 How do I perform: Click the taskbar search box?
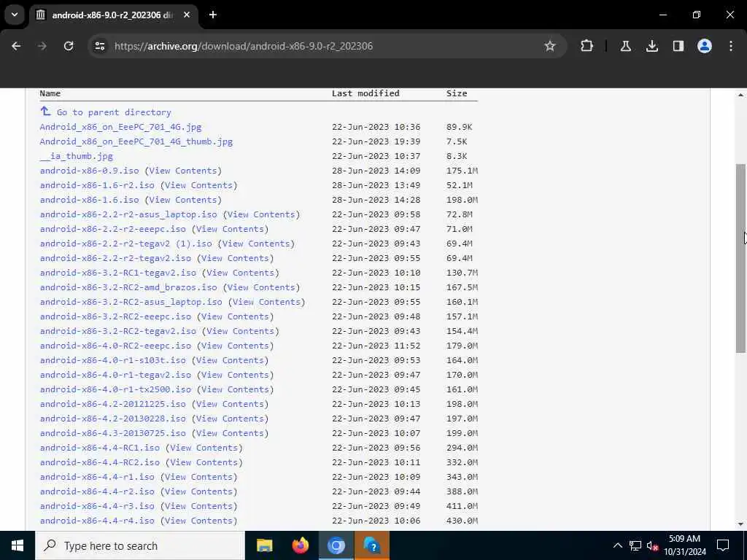[x=140, y=545]
